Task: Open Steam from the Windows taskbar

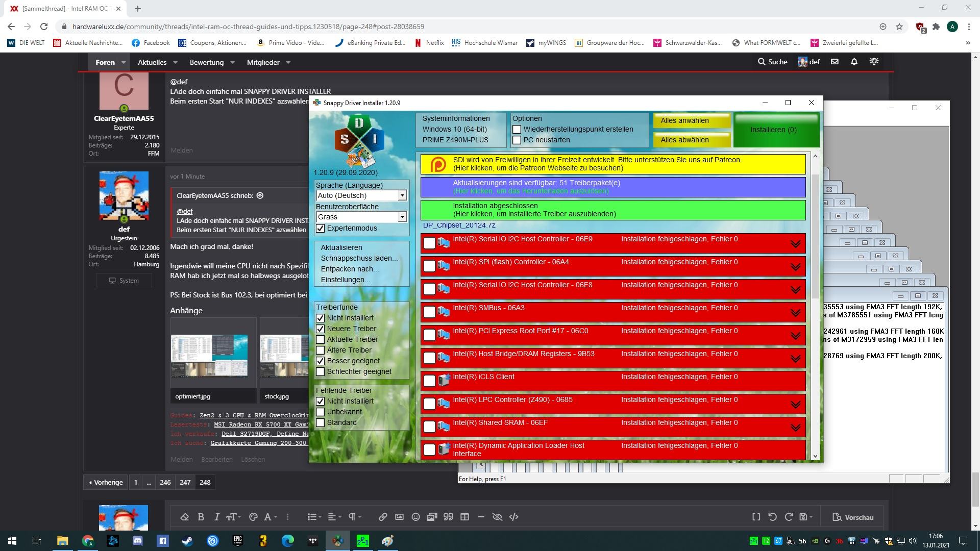Action: [188, 541]
